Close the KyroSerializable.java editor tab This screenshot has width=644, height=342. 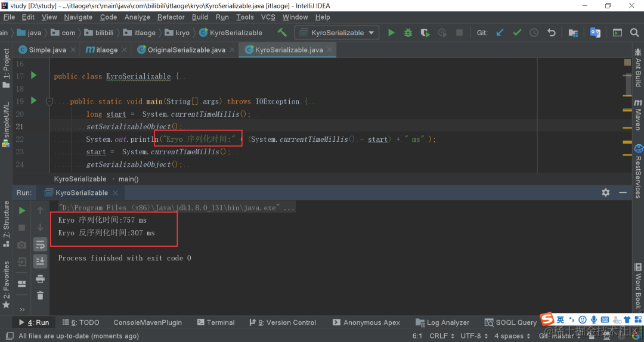pos(330,49)
